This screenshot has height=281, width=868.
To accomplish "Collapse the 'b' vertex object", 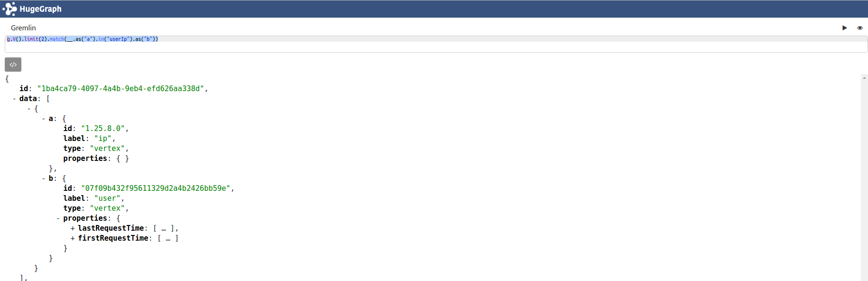I will coord(44,178).
